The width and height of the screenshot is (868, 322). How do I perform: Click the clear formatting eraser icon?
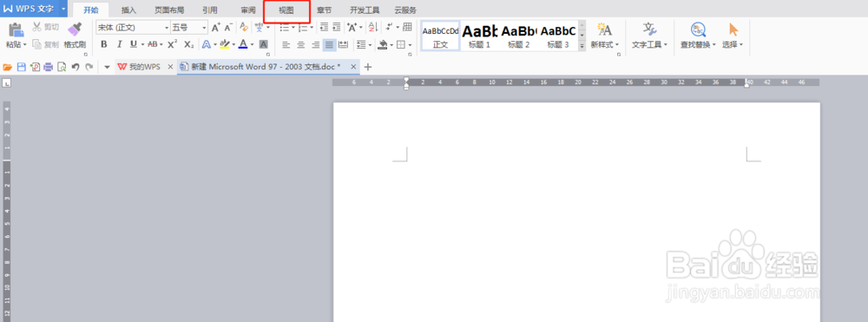[x=244, y=27]
